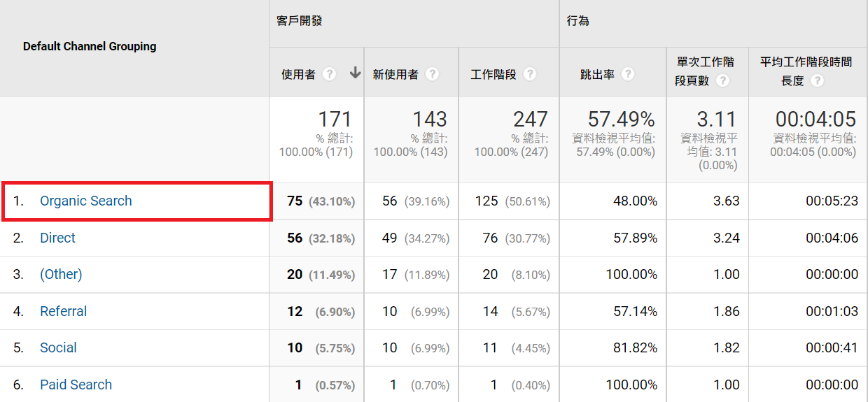Viewport: 868px width, 402px height.
Task: Click Organic Search duration 00:05:23
Action: 832,201
